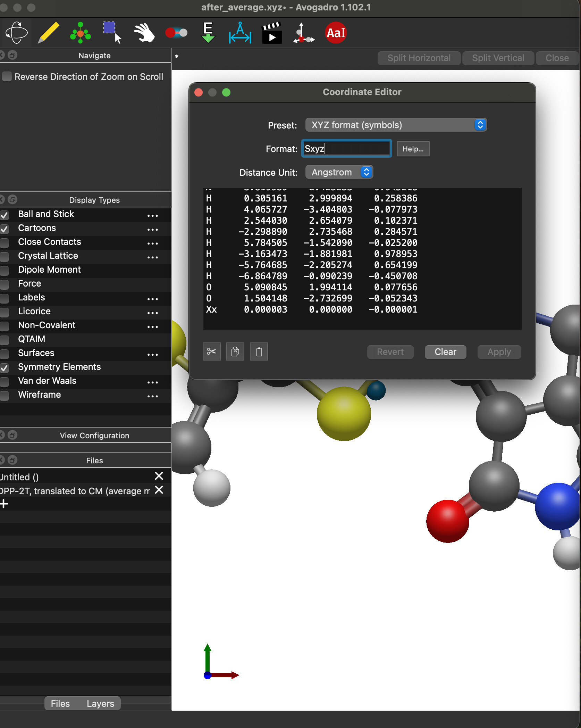Screen dimensions: 581x728
Task: Switch to the Files tab at bottom
Action: pyautogui.click(x=60, y=703)
